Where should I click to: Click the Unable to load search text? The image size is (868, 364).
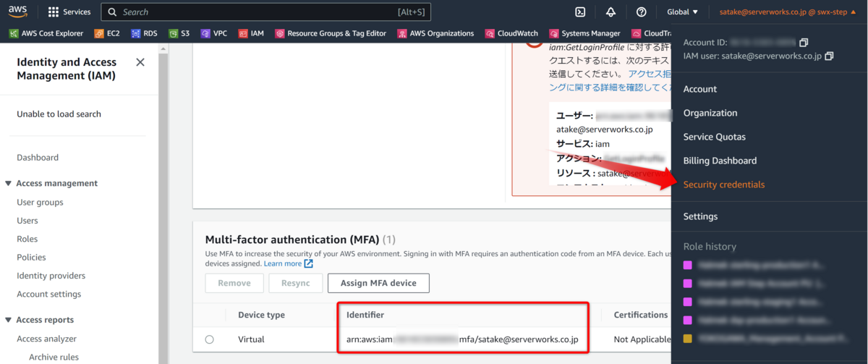(x=59, y=114)
